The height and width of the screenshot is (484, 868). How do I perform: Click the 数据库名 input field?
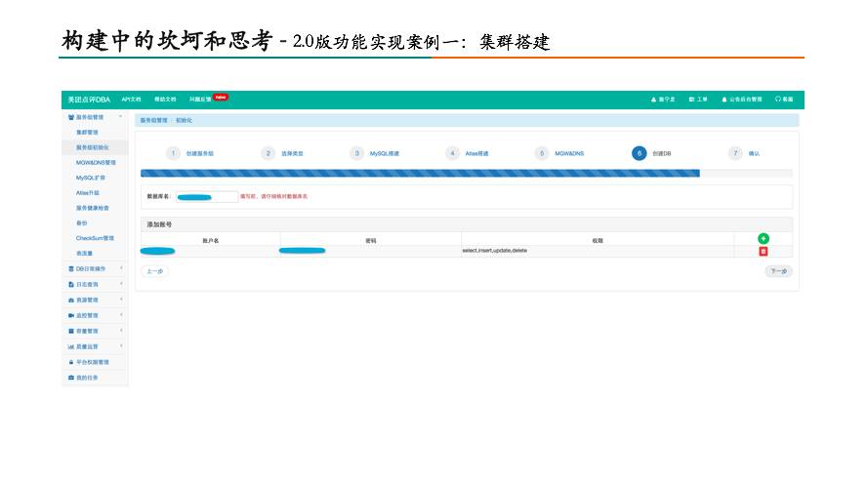(x=207, y=197)
